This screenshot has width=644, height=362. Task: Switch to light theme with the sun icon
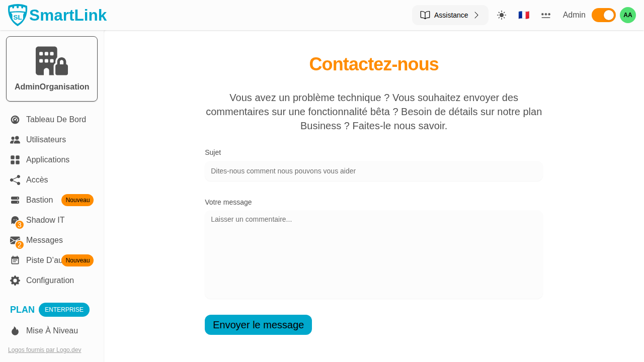(502, 15)
